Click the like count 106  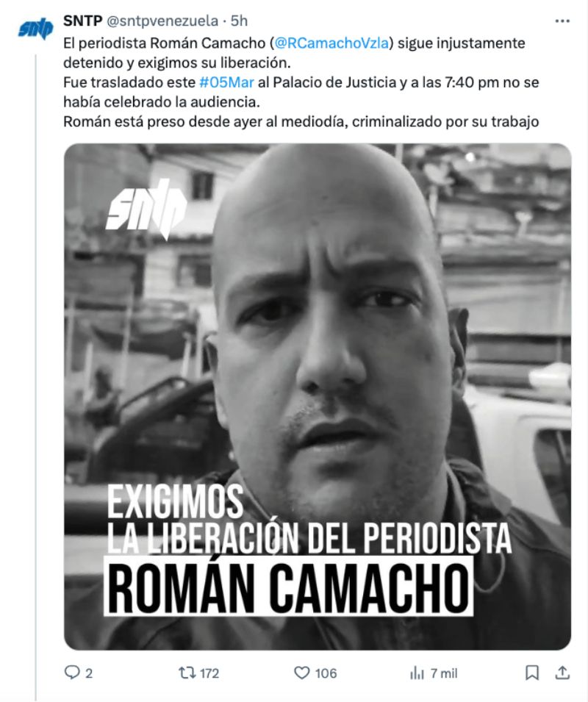[326, 673]
